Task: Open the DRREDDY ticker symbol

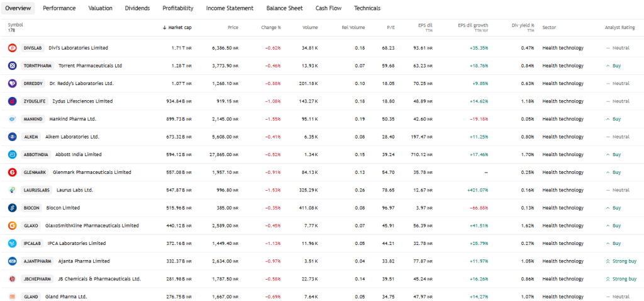Action: tap(33, 84)
